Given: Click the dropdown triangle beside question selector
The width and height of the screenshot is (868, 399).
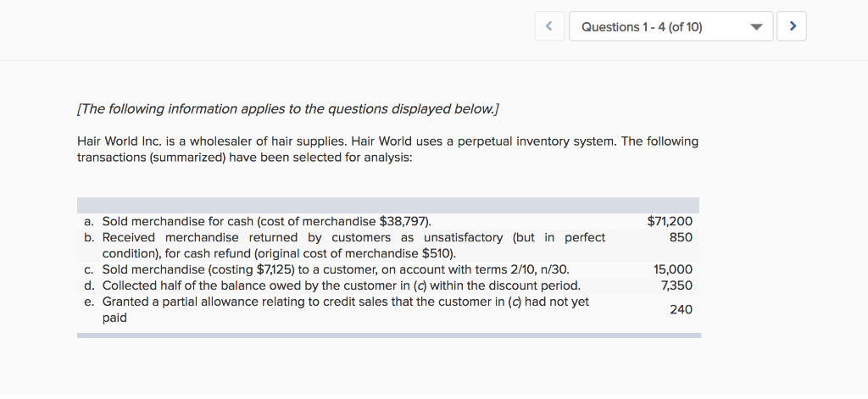Looking at the screenshot, I should (757, 27).
